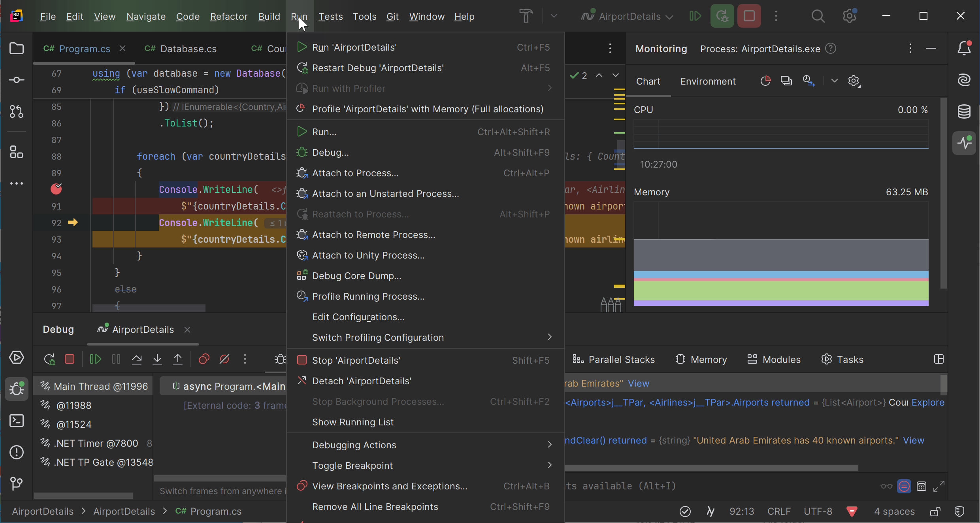980x523 pixels.
Task: Click the Resume Program icon
Action: (x=95, y=359)
